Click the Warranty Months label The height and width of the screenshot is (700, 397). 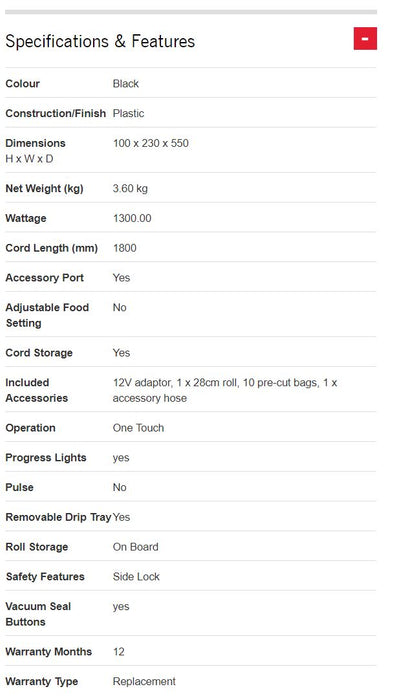(x=48, y=652)
